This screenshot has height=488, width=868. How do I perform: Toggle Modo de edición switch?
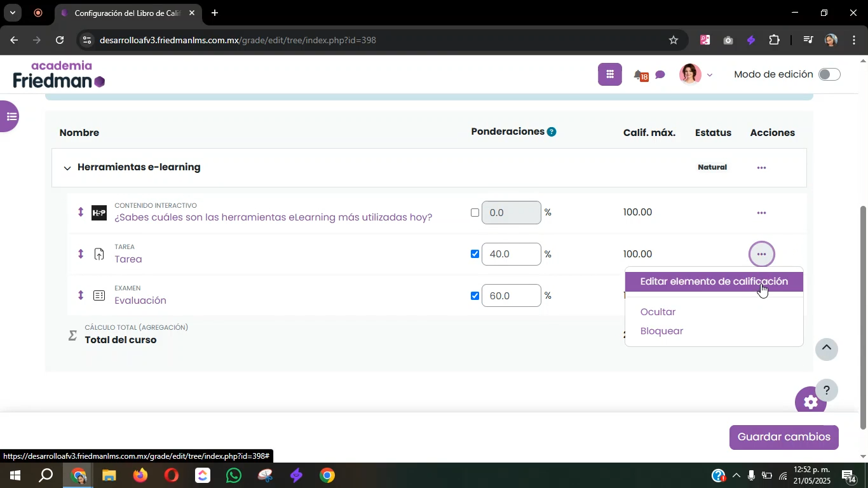829,74
